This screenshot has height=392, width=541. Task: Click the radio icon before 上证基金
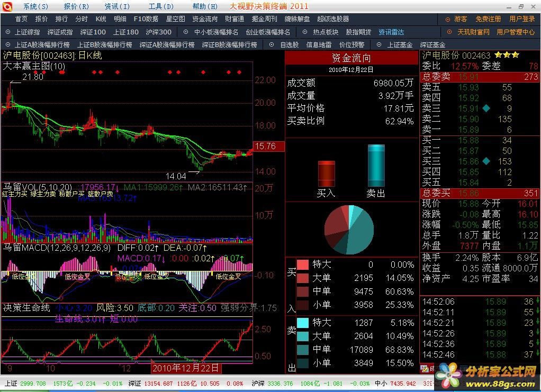point(379,45)
